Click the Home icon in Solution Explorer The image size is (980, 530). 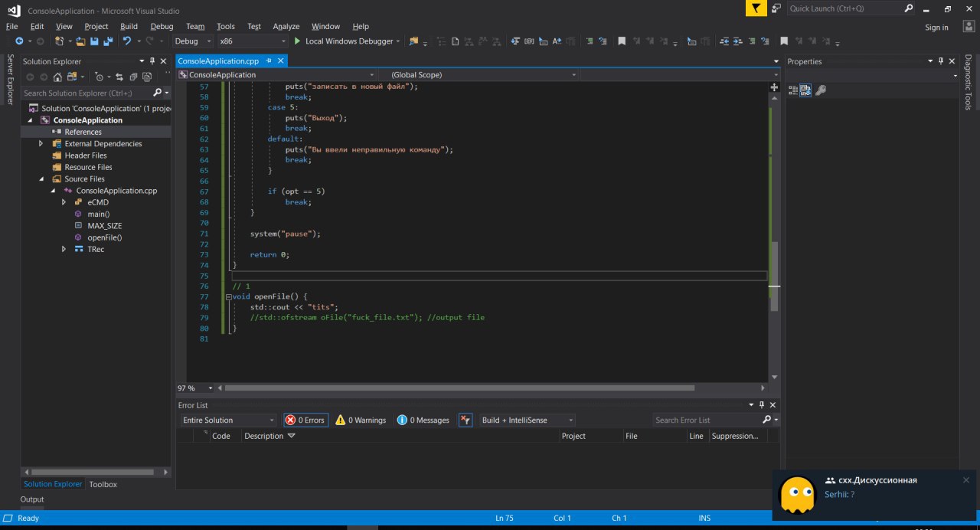tap(57, 77)
